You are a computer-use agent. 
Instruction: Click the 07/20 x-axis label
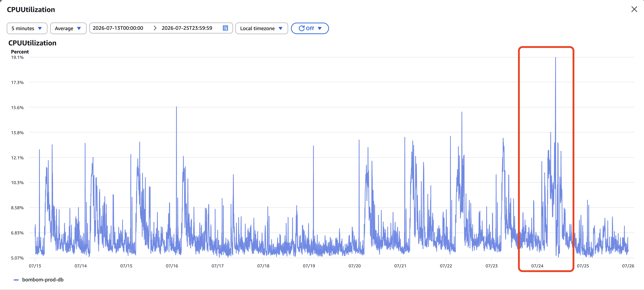(354, 266)
